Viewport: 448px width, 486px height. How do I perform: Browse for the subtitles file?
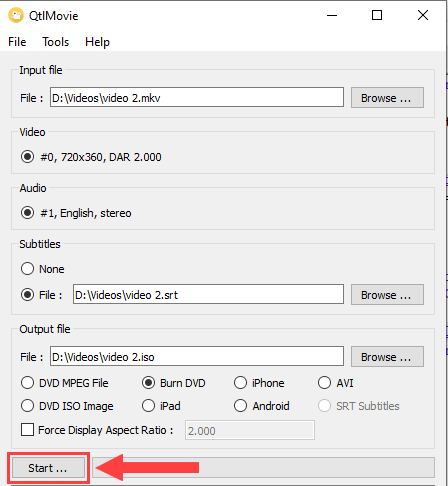point(387,295)
